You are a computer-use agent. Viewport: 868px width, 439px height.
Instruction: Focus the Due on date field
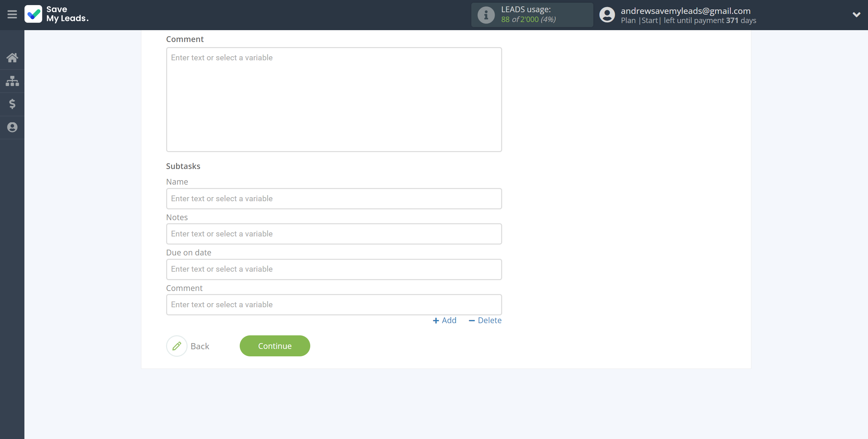[334, 269]
